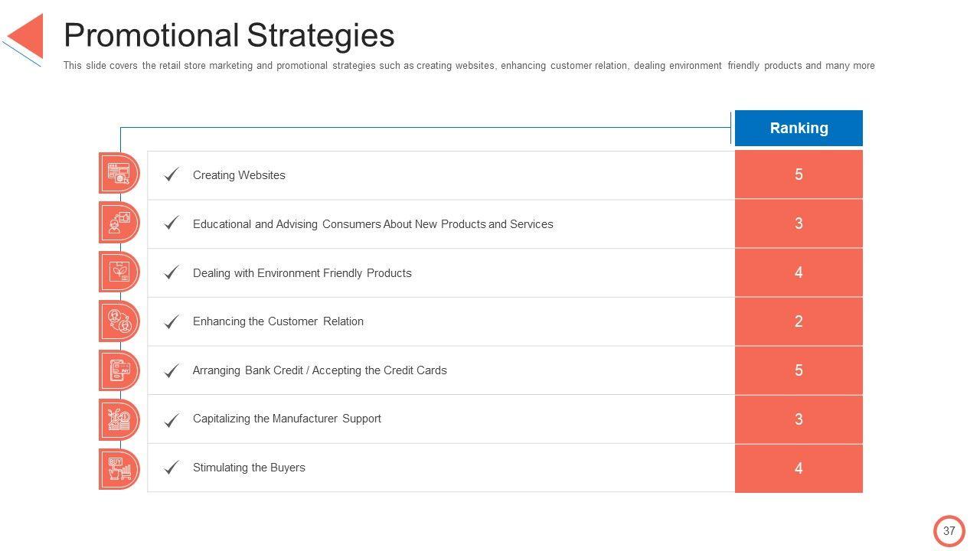Click checkmark beside Stimulating the Buyers
980x551 pixels.
coord(171,468)
